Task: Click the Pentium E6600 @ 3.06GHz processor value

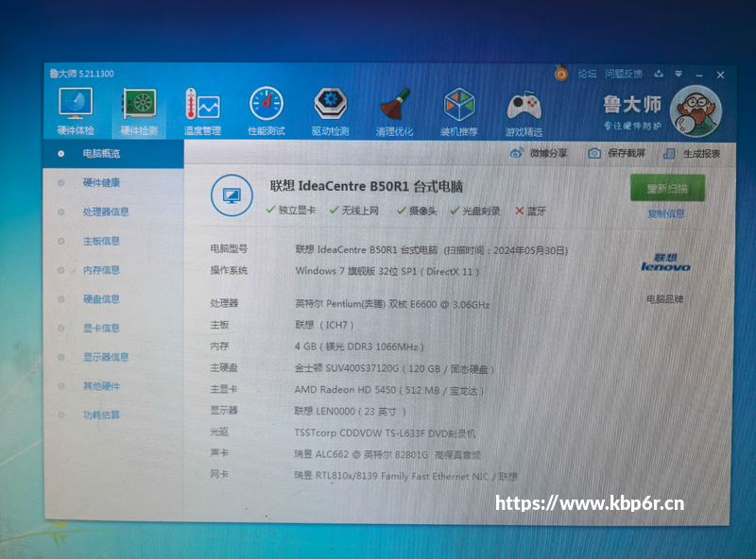Action: click(392, 304)
